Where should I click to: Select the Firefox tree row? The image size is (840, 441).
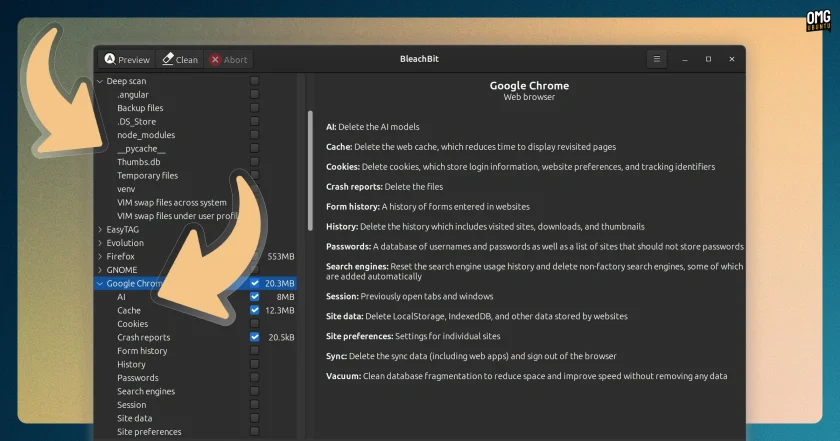196,256
